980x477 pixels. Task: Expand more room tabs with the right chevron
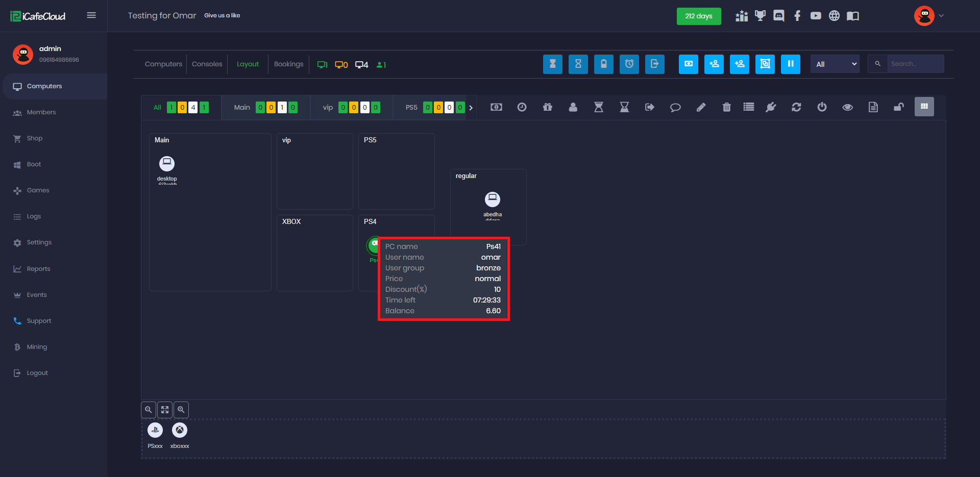(471, 108)
